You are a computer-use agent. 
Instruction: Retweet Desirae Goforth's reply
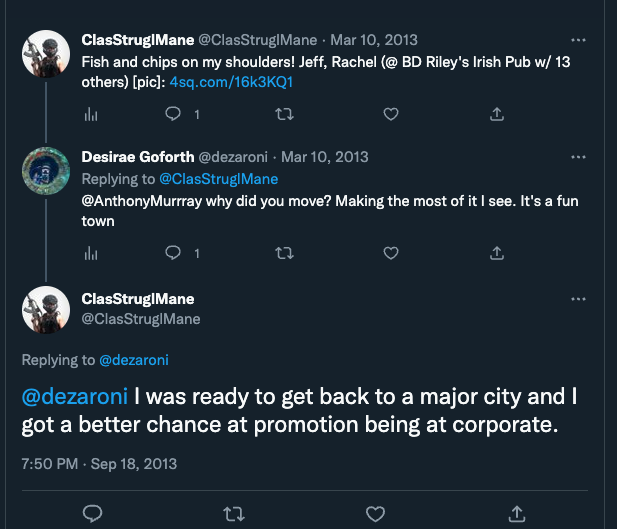[x=284, y=253]
